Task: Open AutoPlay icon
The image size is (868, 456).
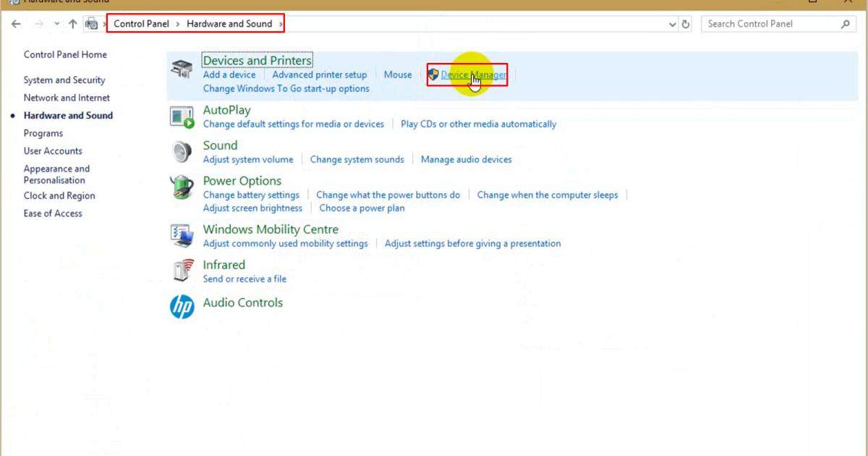Action: click(182, 117)
